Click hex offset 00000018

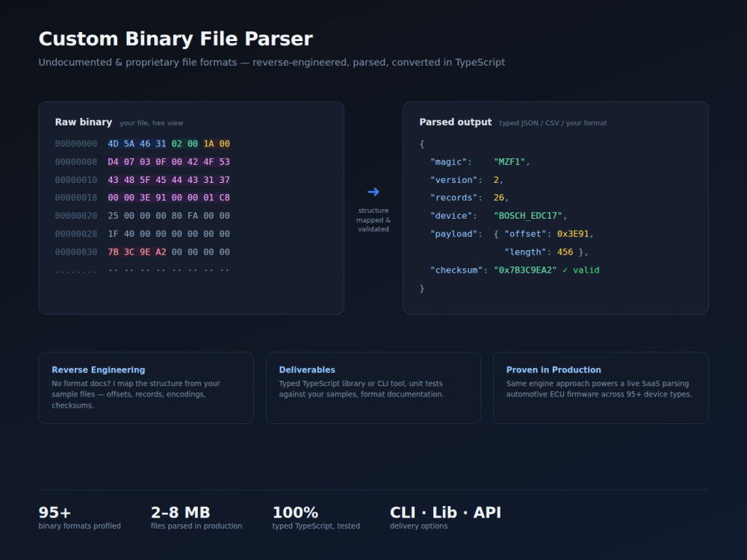(x=76, y=198)
